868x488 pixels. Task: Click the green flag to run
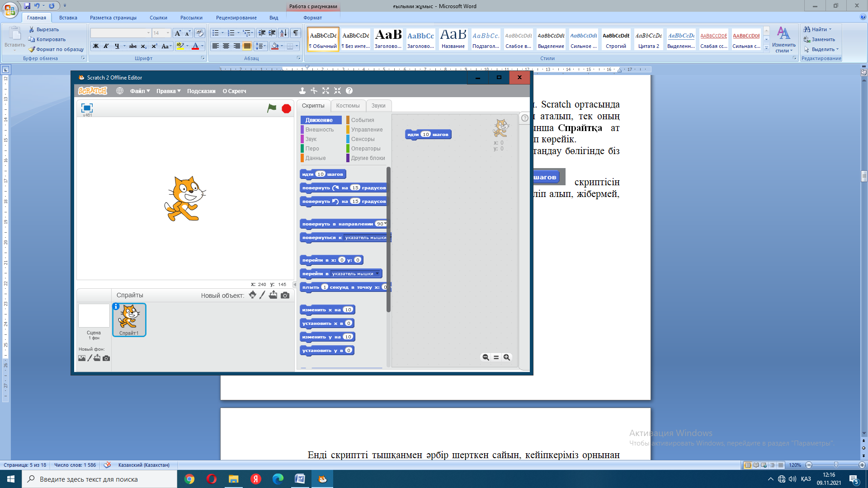[271, 108]
